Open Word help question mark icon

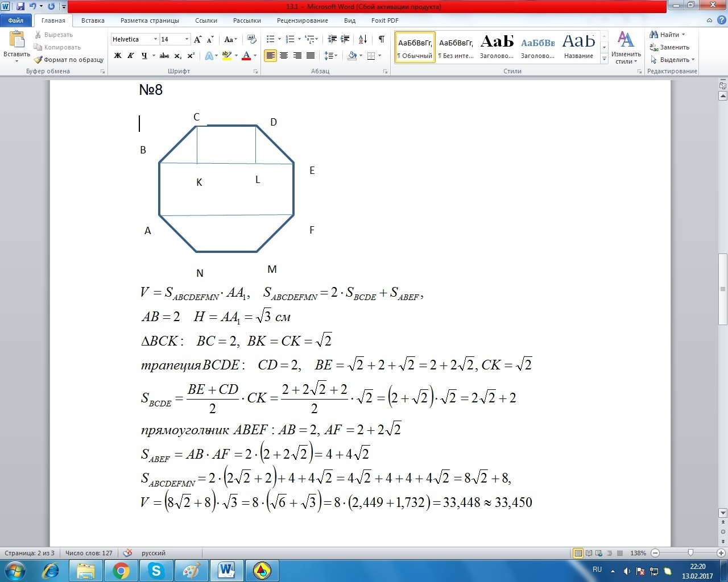[722, 20]
